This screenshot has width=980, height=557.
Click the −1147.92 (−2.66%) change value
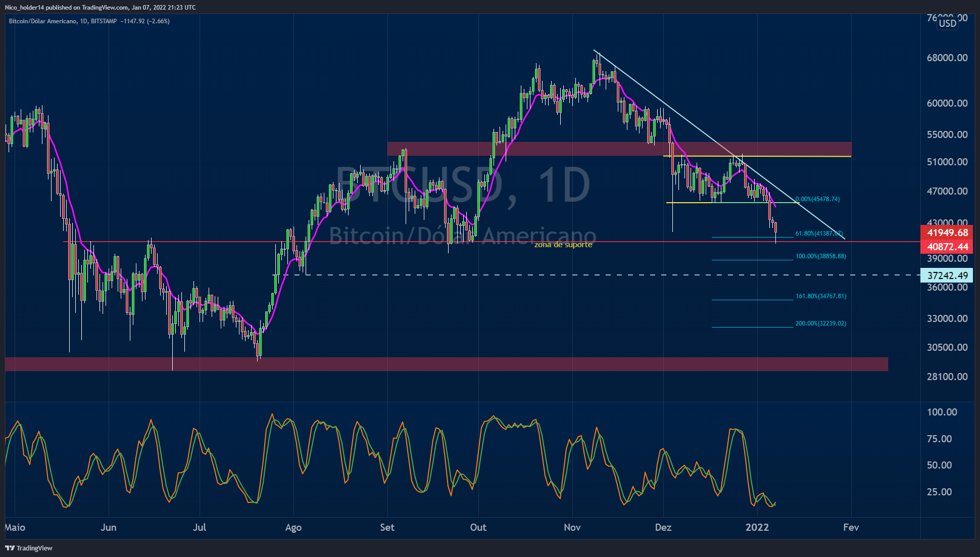[x=145, y=21]
